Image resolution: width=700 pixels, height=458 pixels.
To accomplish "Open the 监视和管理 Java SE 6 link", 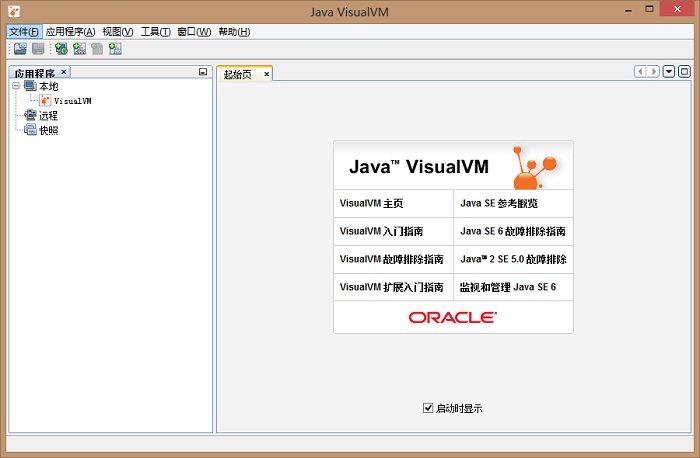I will tap(508, 287).
